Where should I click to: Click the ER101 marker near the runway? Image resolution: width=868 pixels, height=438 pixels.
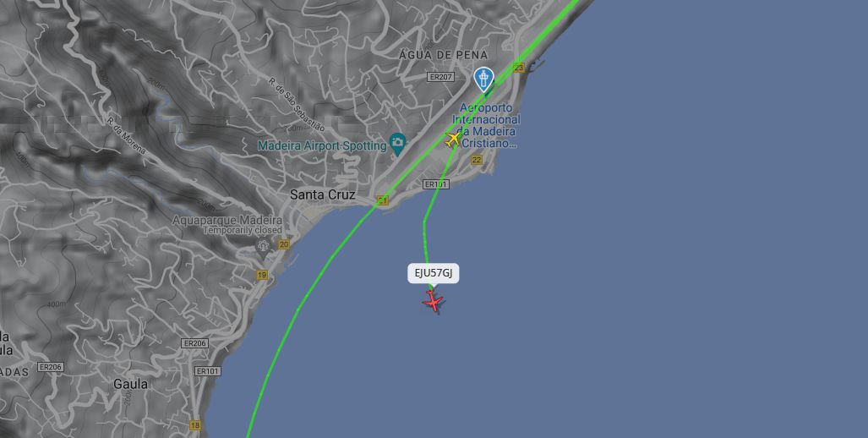point(436,183)
